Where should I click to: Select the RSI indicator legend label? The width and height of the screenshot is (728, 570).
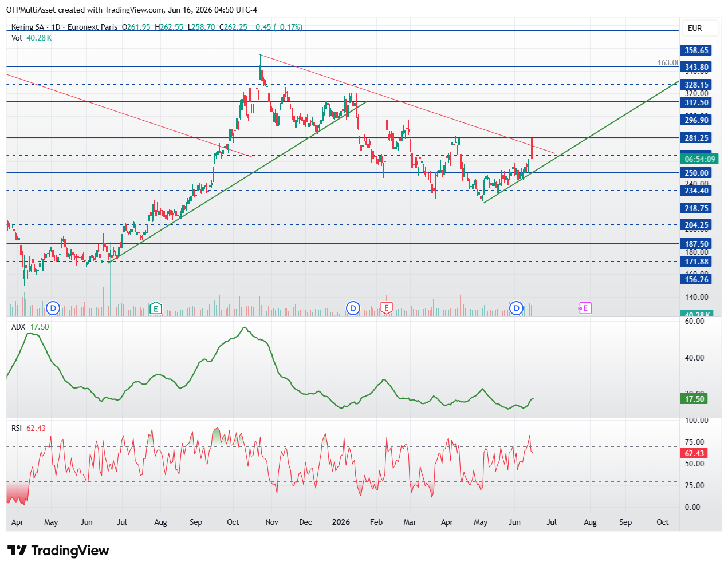pos(17,428)
